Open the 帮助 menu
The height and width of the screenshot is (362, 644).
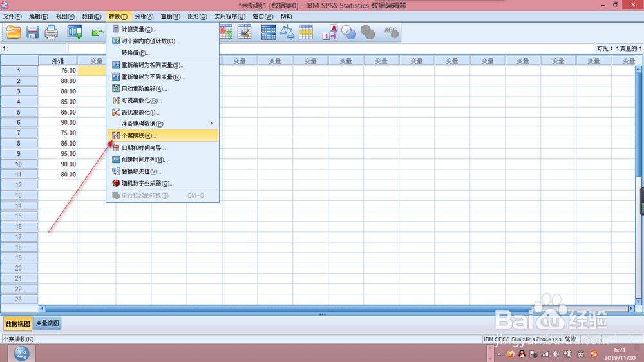click(x=287, y=17)
